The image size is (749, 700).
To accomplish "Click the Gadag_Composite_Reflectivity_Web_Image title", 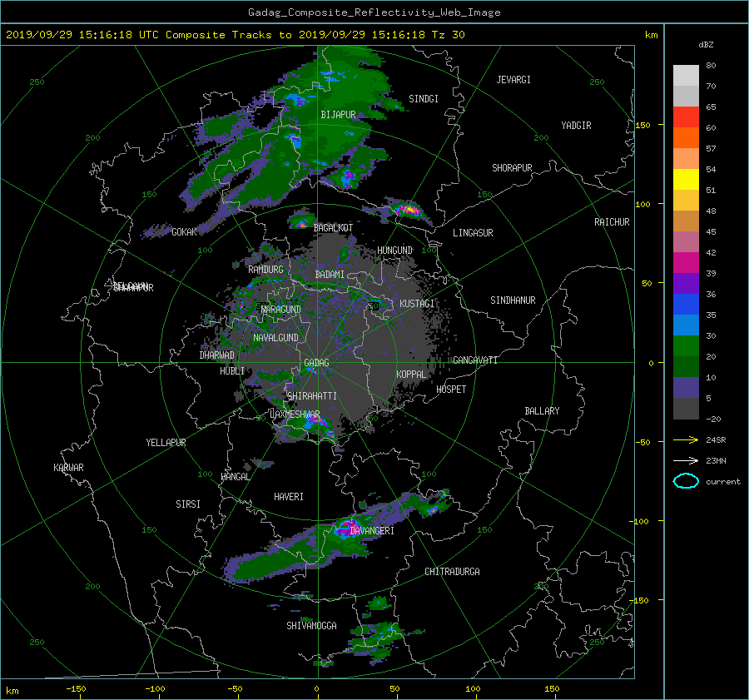I will [x=374, y=12].
